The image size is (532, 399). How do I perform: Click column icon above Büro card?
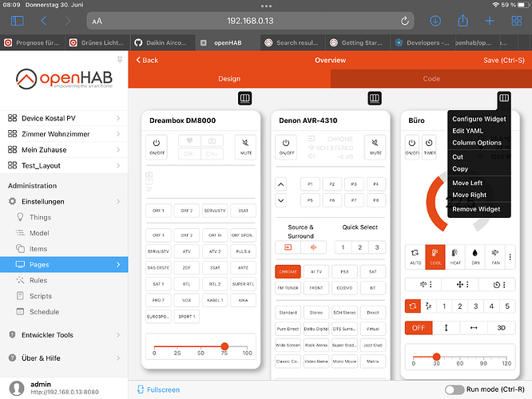point(504,98)
